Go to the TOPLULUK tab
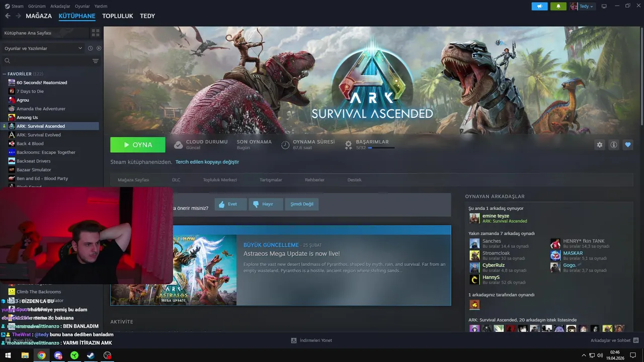This screenshot has width=644, height=362. click(x=118, y=16)
